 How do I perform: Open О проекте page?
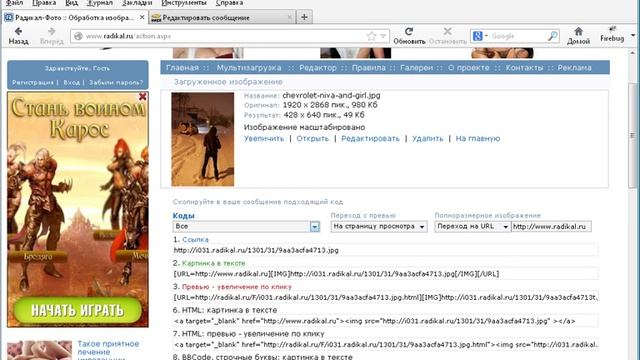click(x=469, y=68)
